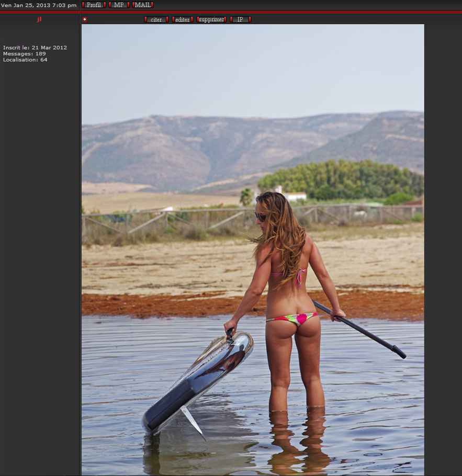Quote the post with citer

pos(156,19)
